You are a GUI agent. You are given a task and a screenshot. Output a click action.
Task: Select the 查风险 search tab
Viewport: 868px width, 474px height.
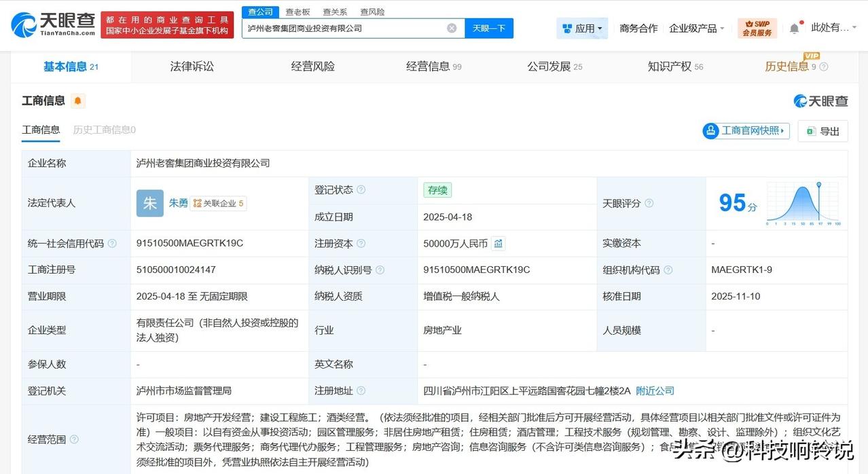coord(372,12)
